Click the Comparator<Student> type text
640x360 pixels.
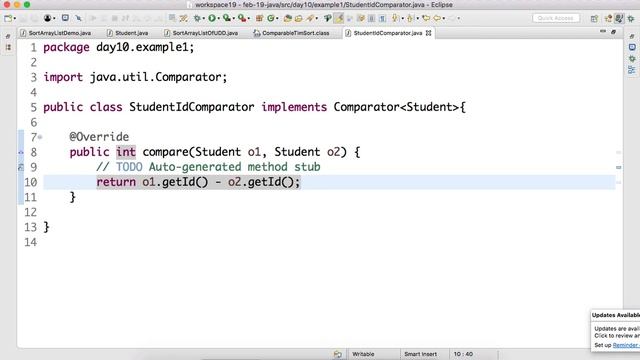[x=396, y=107]
